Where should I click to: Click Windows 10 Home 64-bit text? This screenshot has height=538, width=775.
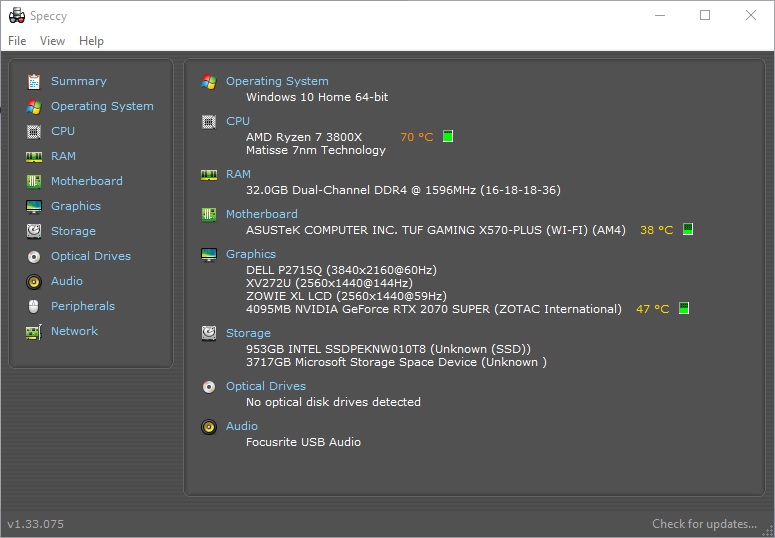317,97
